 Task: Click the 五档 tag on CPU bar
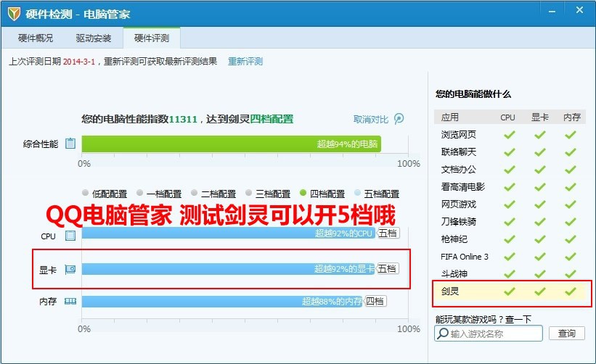click(388, 233)
